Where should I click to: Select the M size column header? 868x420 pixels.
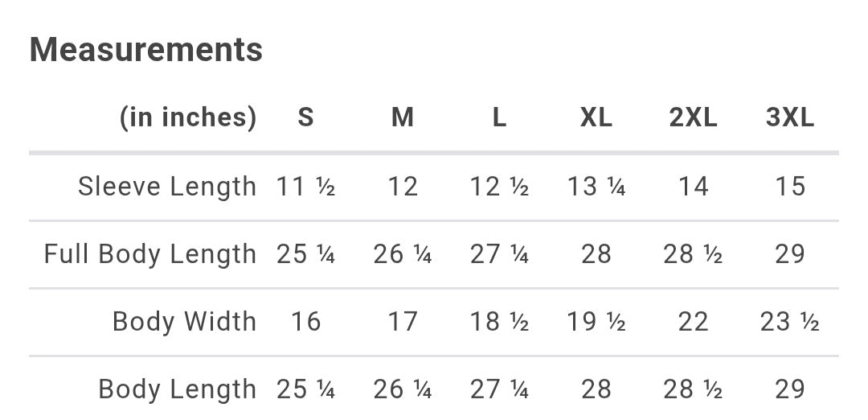[403, 117]
